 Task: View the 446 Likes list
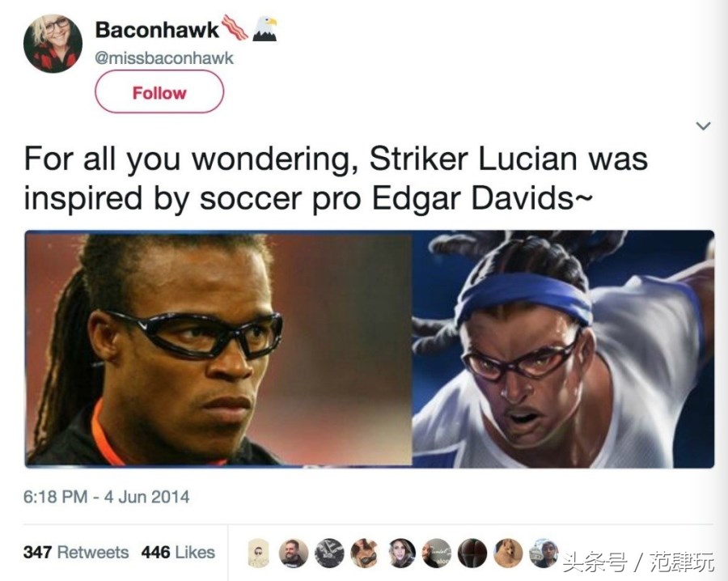tap(178, 552)
